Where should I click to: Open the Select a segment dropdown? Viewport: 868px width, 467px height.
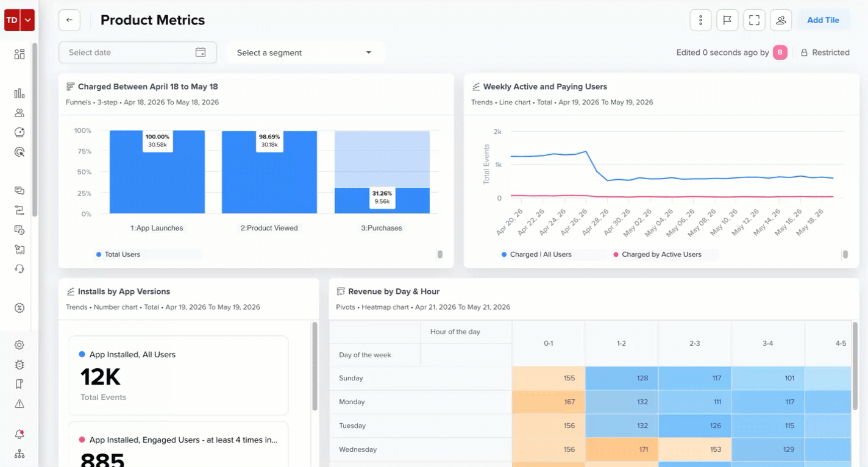click(x=305, y=52)
